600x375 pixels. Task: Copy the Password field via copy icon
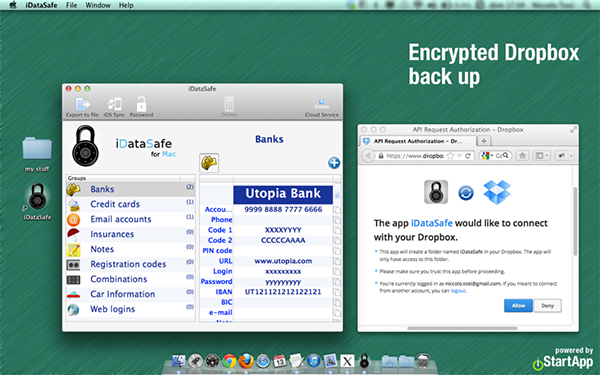[x=337, y=282]
